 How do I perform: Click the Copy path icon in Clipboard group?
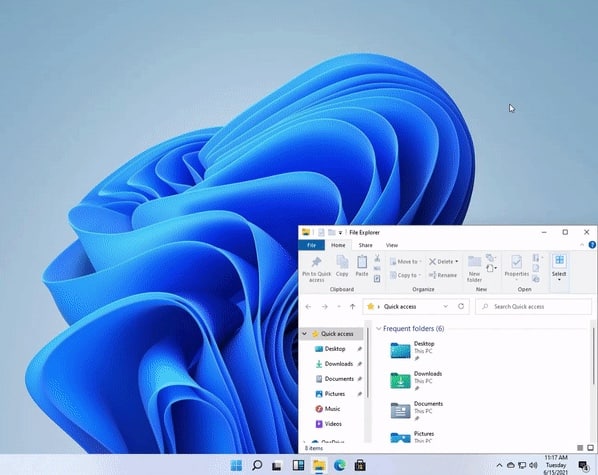click(x=377, y=268)
